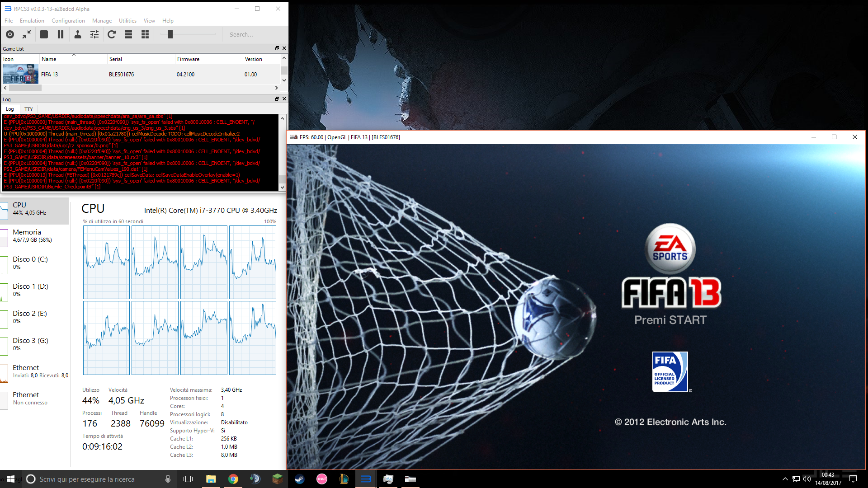
Task: Click the game list Search field
Action: tap(253, 34)
